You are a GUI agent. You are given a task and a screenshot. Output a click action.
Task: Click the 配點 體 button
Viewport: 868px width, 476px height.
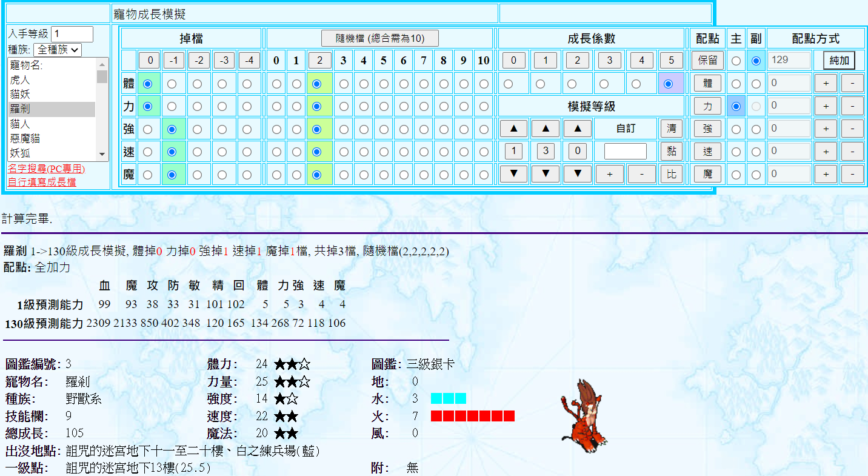pyautogui.click(x=707, y=84)
